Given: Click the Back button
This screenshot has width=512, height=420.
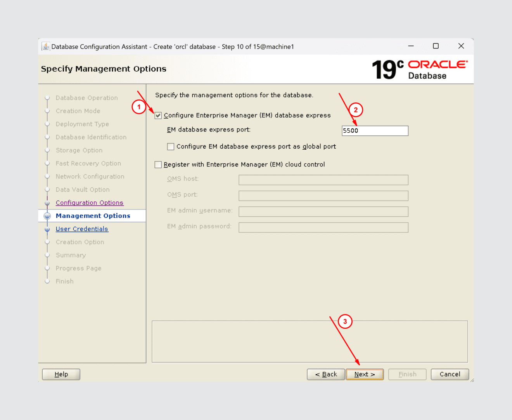Looking at the screenshot, I should coord(325,374).
